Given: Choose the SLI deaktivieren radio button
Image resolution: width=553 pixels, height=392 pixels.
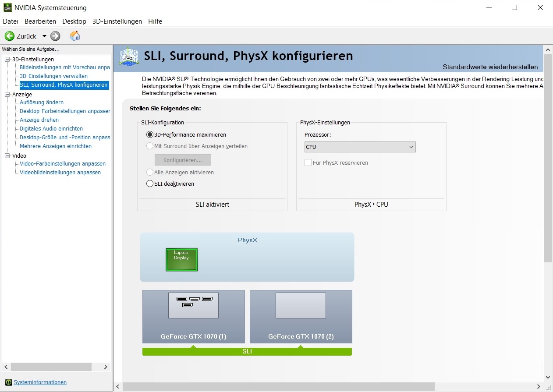Looking at the screenshot, I should (150, 184).
